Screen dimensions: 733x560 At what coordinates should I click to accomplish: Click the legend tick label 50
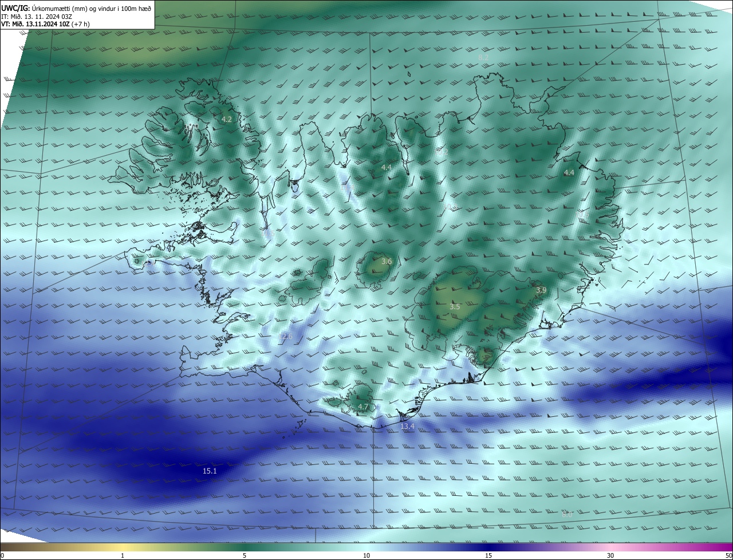point(728,556)
